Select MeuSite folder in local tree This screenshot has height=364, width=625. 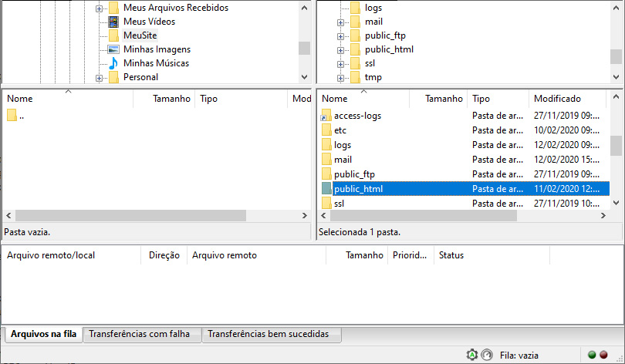(x=140, y=35)
